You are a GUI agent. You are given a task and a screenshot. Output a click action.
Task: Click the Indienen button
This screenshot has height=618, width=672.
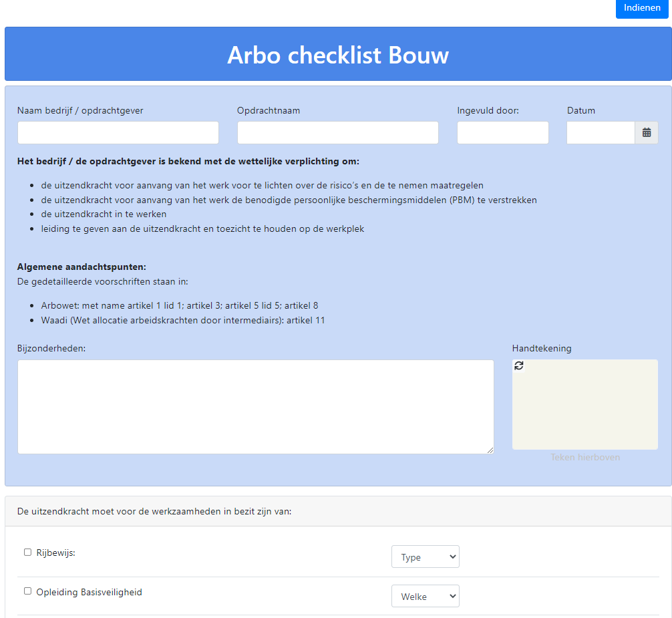(x=641, y=8)
